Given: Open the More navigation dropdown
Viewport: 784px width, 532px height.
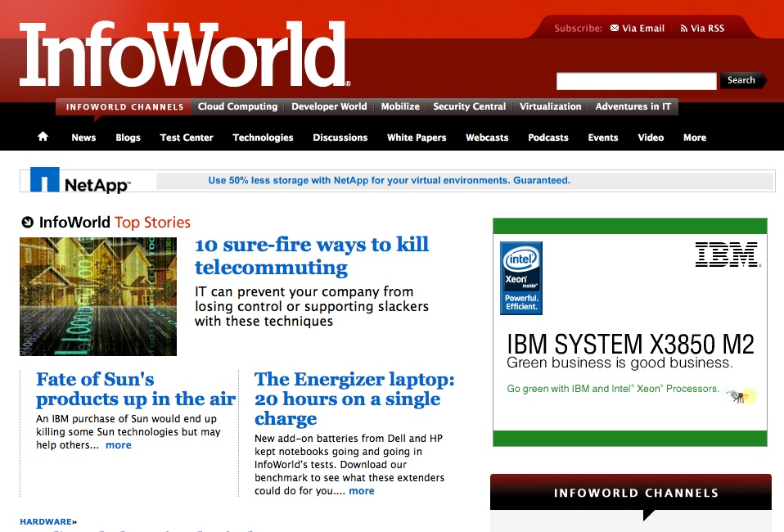Looking at the screenshot, I should tap(694, 138).
